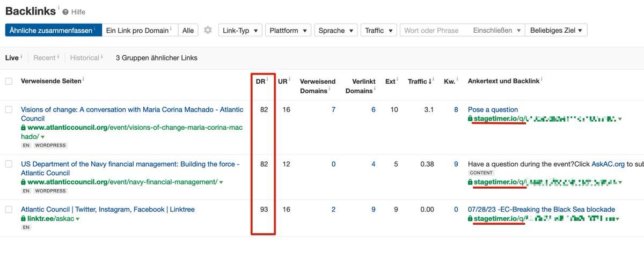
Task: Click the Wort oder Phrase search field
Action: (434, 31)
